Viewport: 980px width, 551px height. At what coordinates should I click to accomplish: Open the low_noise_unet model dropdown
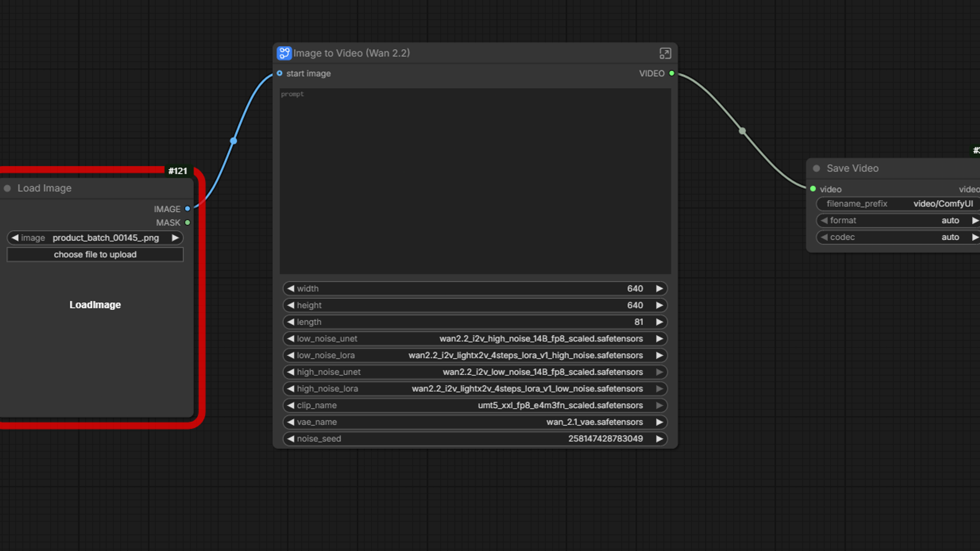point(475,339)
